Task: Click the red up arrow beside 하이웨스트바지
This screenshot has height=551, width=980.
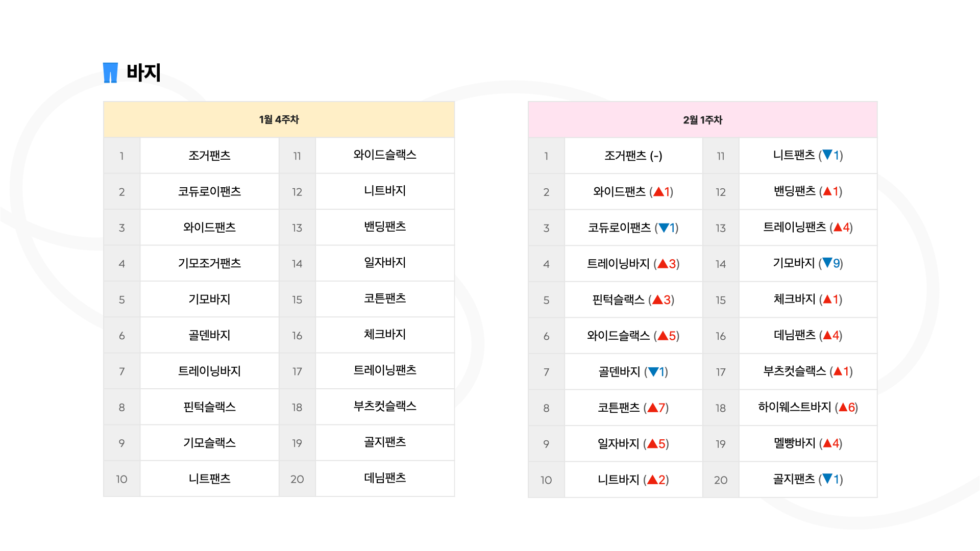Action: [x=843, y=407]
